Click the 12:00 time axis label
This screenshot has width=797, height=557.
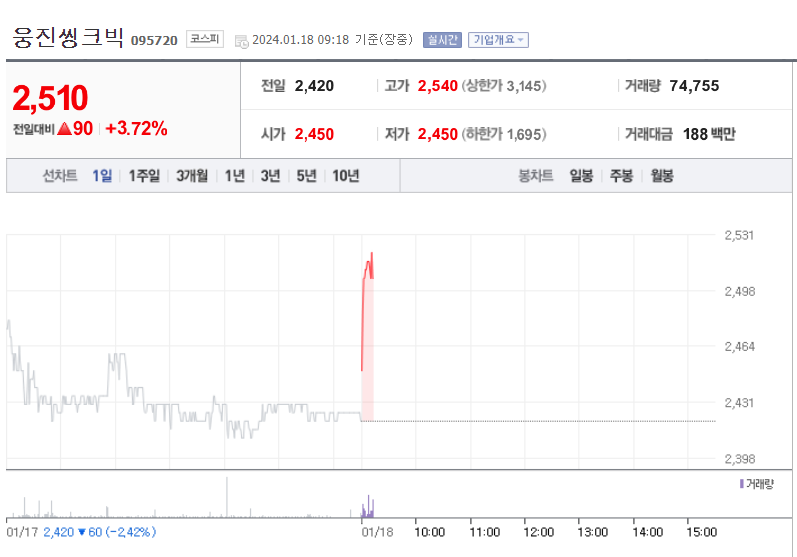pyautogui.click(x=539, y=532)
